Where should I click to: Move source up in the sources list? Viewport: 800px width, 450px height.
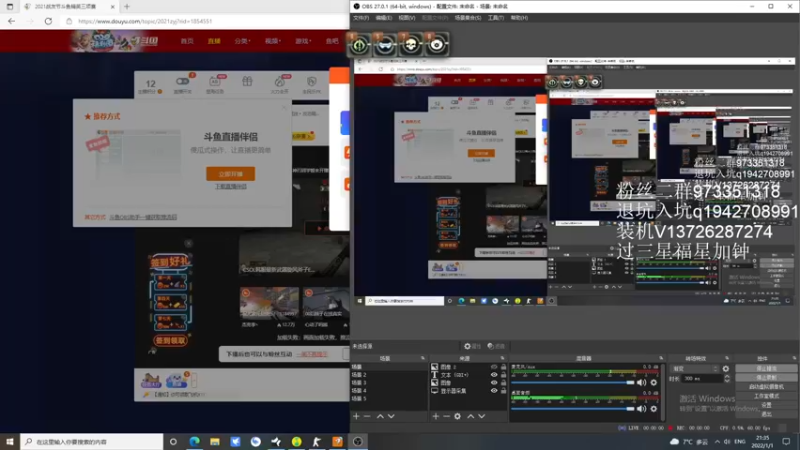[470, 416]
